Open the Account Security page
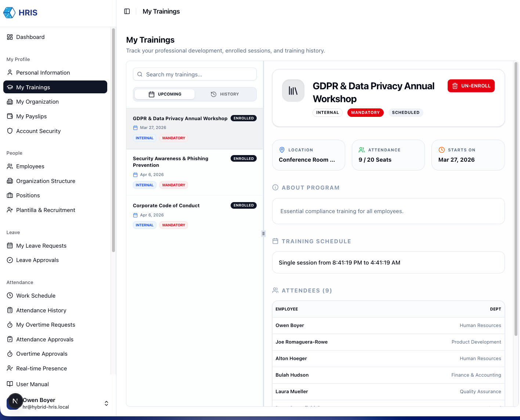This screenshot has width=520, height=420. [38, 131]
